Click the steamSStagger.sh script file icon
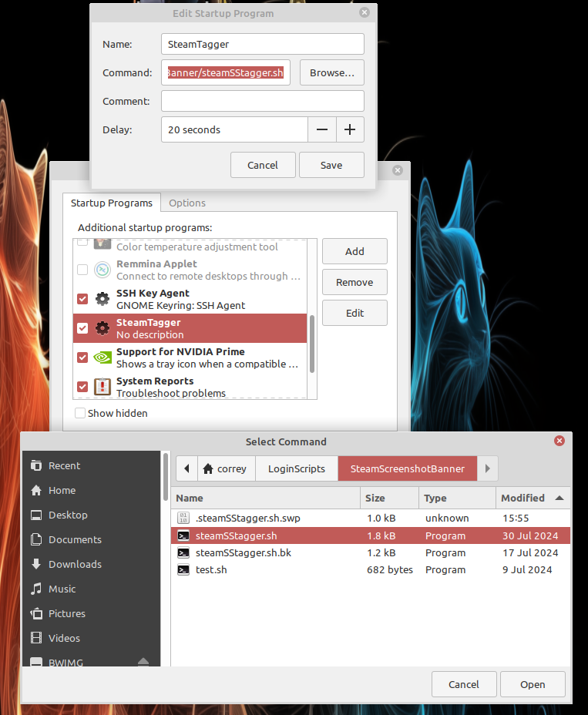Viewport: 588px width, 715px height. coord(183,535)
